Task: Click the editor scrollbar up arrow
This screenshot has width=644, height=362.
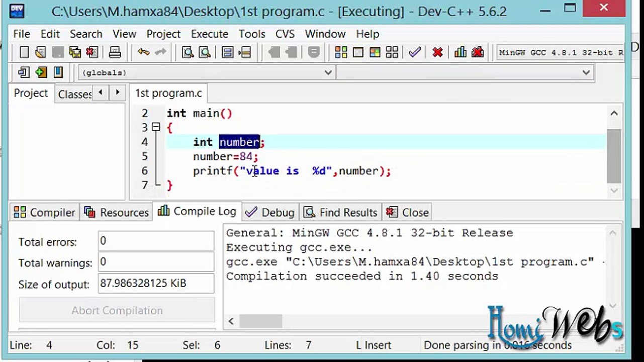Action: (x=614, y=114)
